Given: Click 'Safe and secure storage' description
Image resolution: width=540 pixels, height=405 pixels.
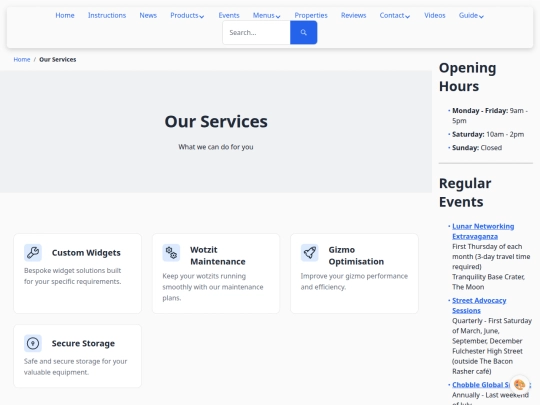Looking at the screenshot, I should click(x=75, y=367).
